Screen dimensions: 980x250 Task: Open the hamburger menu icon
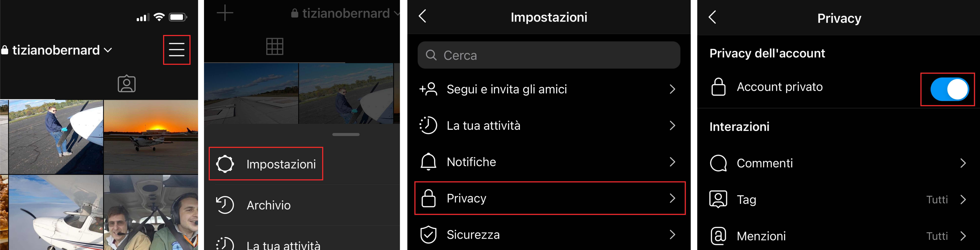177,50
